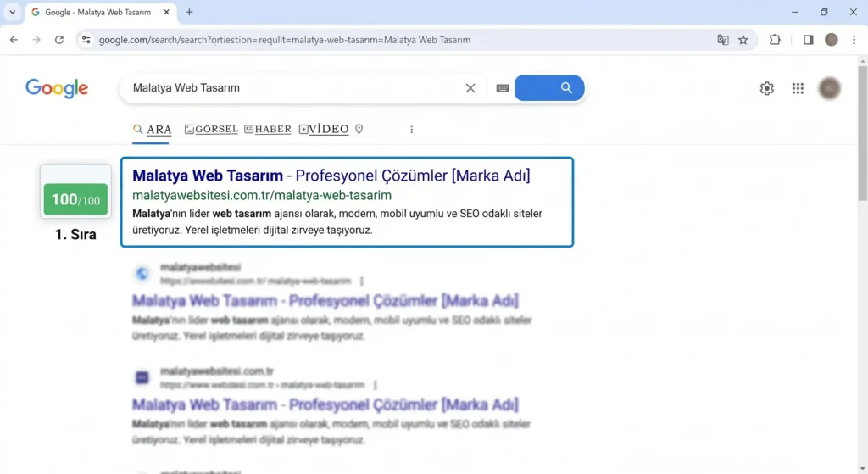Screen dimensions: 868x474
Task: Close the Google - Malatya Web Tasarım tab
Action: pyautogui.click(x=167, y=12)
